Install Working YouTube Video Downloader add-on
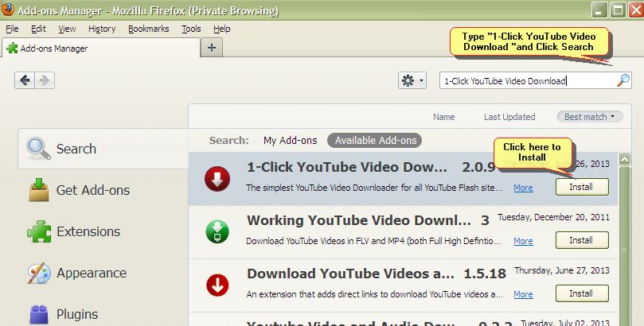 (582, 240)
